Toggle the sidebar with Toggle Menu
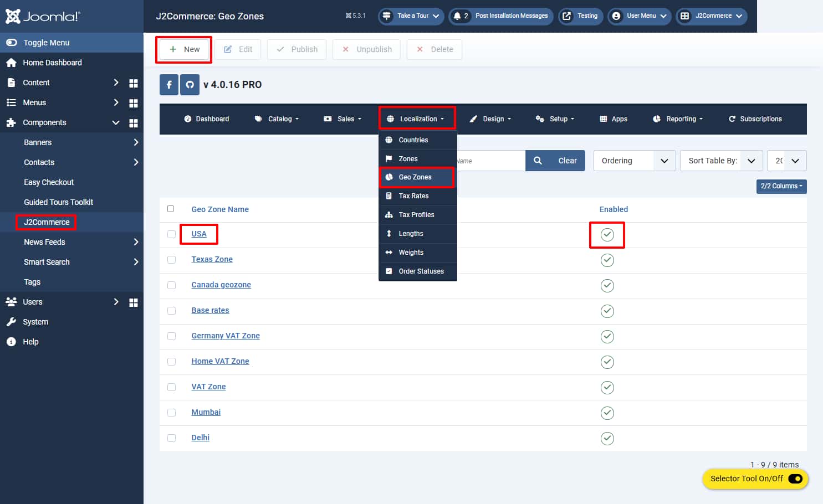The image size is (823, 504). click(71, 43)
